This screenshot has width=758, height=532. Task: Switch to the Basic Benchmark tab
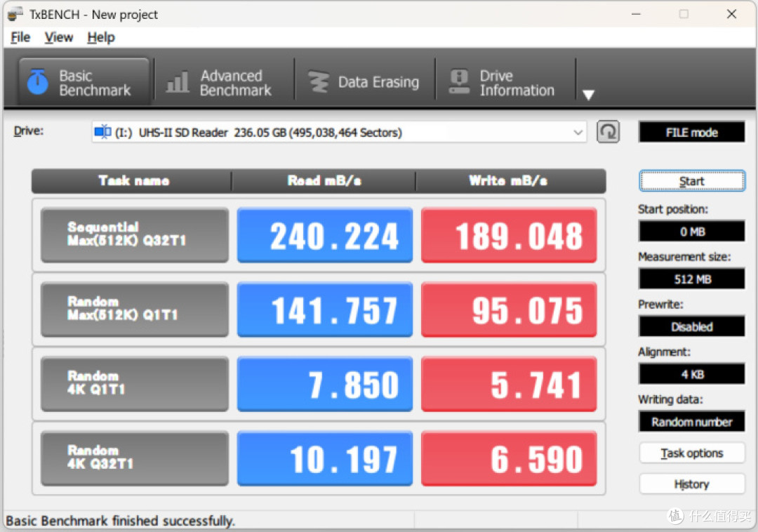click(x=84, y=82)
